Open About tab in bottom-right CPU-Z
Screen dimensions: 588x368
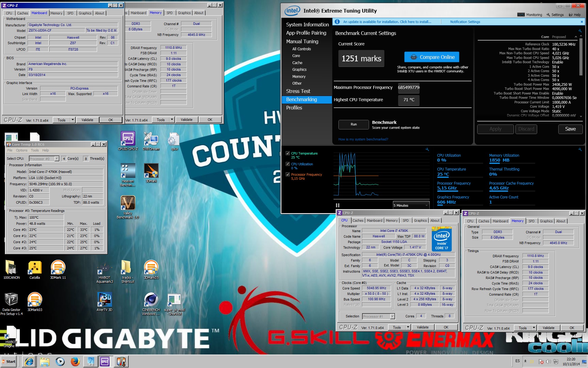[x=560, y=221]
